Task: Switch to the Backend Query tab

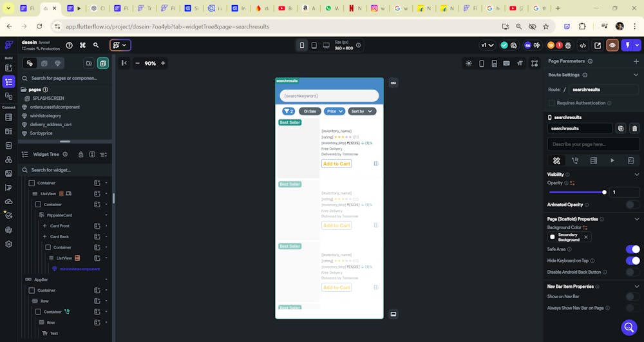Action: click(594, 160)
